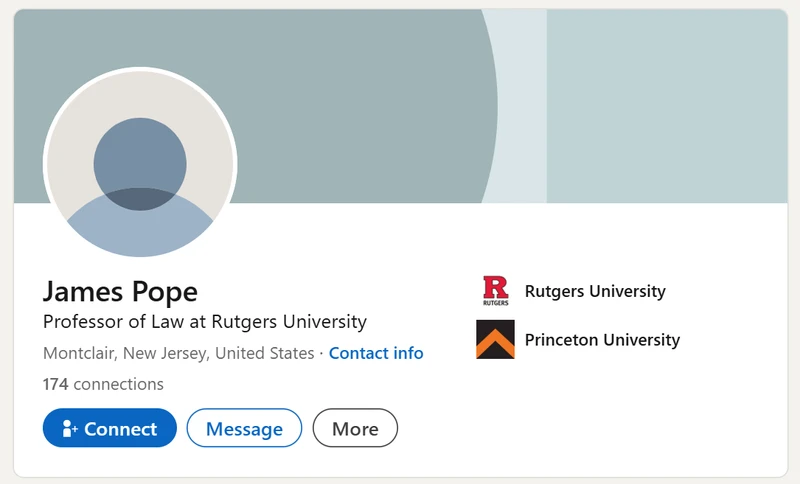Screen dimensions: 800x484
Task: Click the Princeton orange chevron logo
Action: click(x=495, y=340)
